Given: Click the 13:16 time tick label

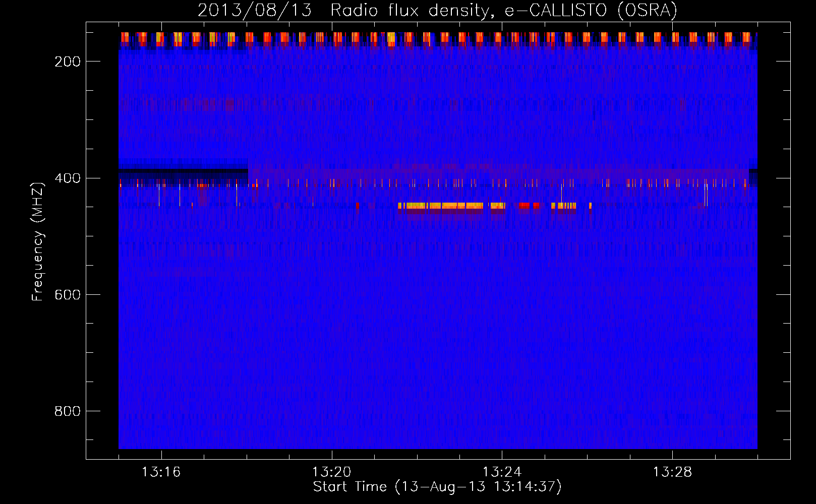Looking at the screenshot, I should 161,472.
